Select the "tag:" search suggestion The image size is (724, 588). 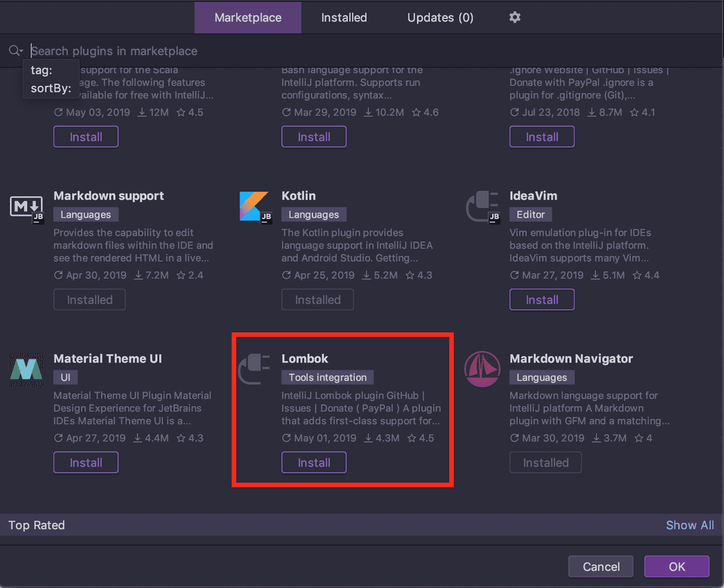[41, 70]
